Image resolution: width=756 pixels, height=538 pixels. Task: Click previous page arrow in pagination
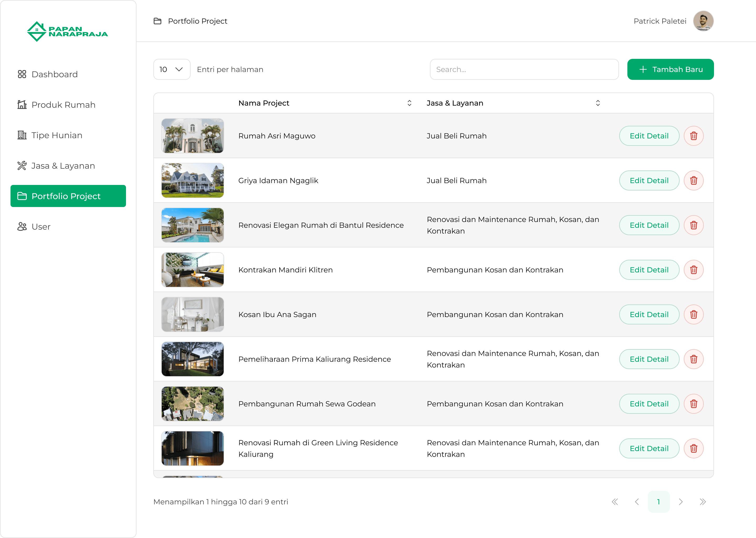click(637, 501)
